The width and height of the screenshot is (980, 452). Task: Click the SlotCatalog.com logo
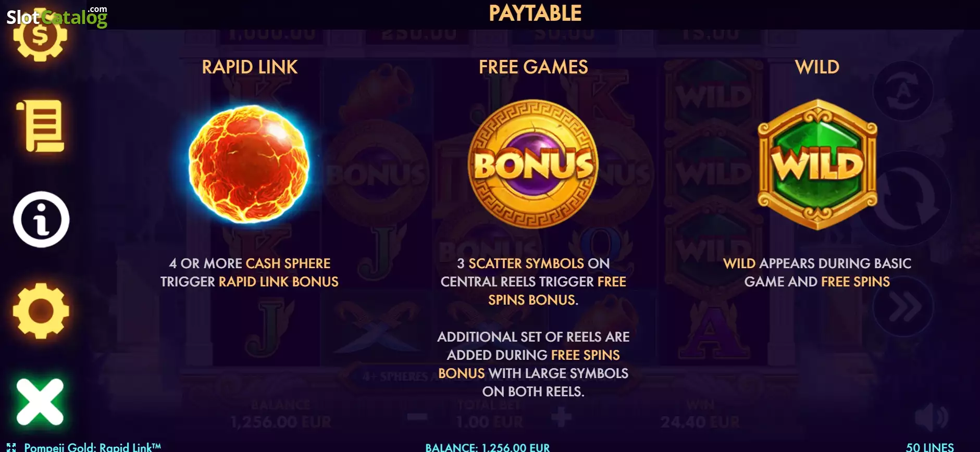tap(57, 16)
